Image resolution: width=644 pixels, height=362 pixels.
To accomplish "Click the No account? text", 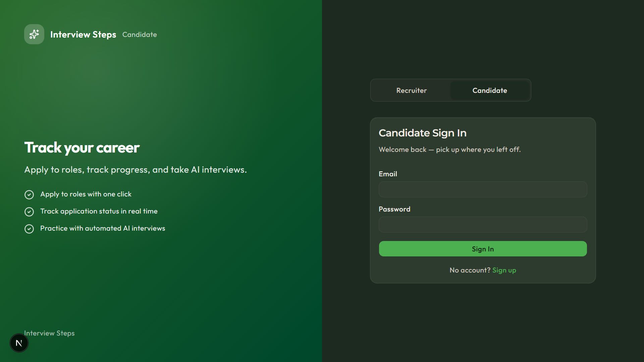I will click(x=470, y=270).
